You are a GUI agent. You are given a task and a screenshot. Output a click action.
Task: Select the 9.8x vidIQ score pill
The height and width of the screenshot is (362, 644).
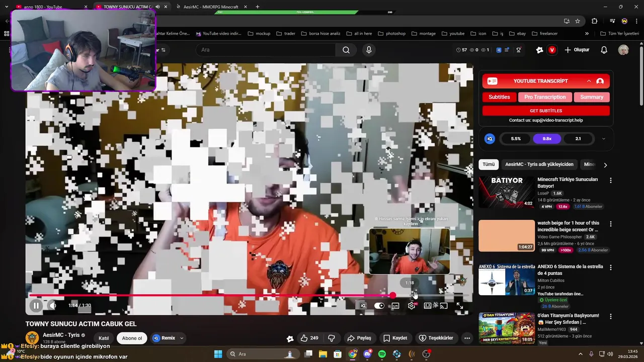(547, 139)
